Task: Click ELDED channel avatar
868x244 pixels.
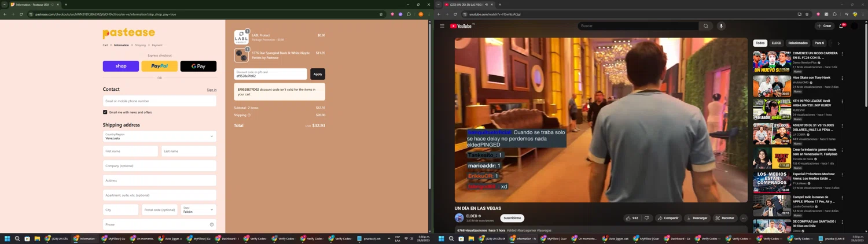Action: click(459, 218)
